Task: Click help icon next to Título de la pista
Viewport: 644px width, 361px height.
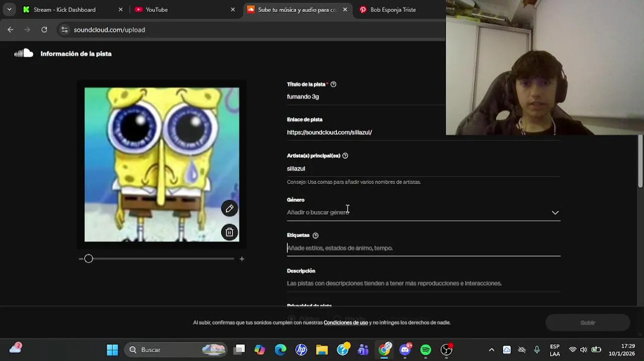Action: coord(334,84)
